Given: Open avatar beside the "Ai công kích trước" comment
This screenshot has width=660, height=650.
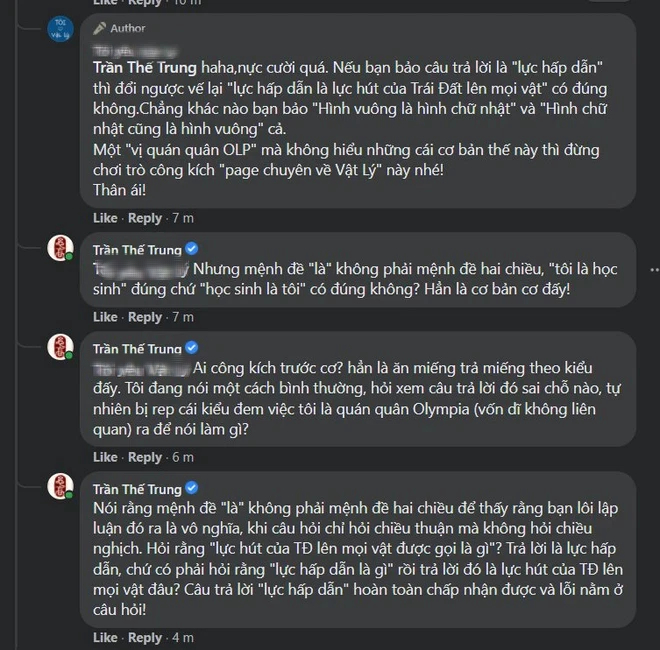Looking at the screenshot, I should click(x=60, y=347).
